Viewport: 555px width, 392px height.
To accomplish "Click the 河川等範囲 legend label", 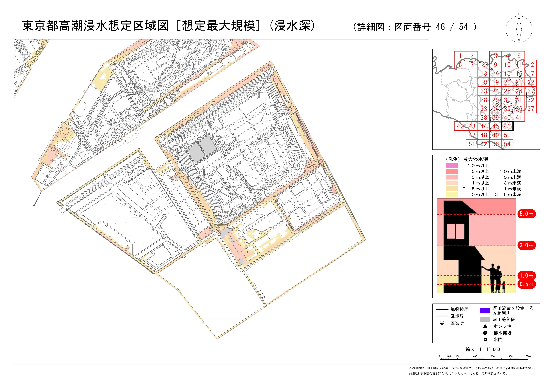I will click(504, 320).
